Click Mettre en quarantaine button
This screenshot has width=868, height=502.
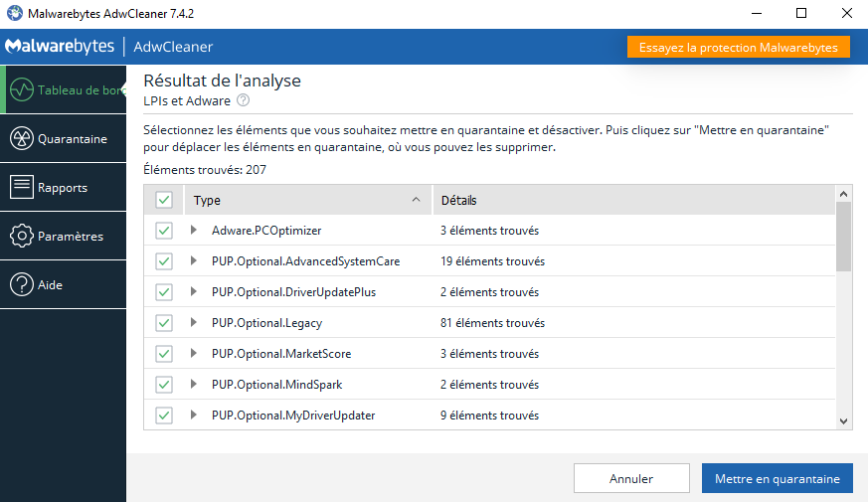coord(778,478)
